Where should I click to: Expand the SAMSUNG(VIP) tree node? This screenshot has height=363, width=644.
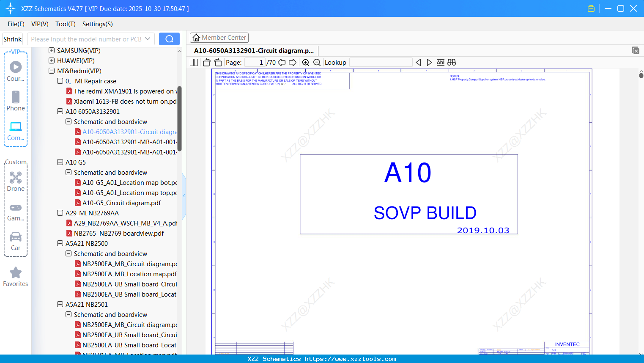click(x=52, y=50)
